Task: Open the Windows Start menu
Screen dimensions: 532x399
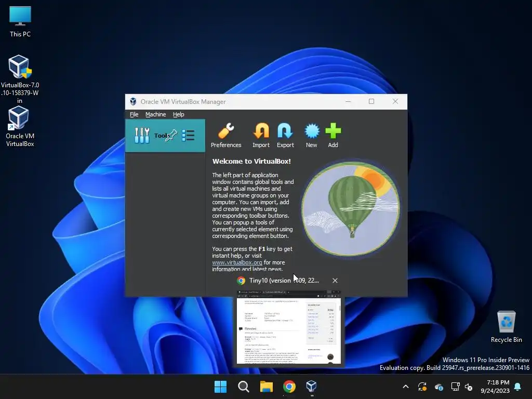Action: pyautogui.click(x=220, y=387)
